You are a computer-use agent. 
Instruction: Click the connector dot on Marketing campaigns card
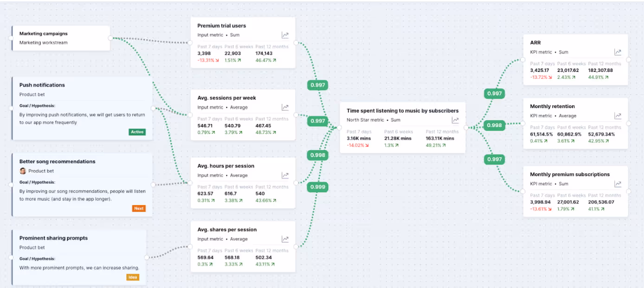(109, 38)
